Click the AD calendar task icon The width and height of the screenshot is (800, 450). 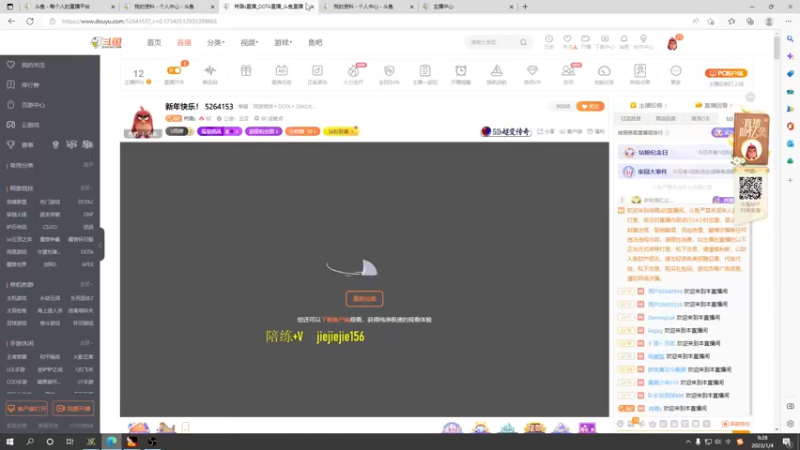[x=281, y=70]
